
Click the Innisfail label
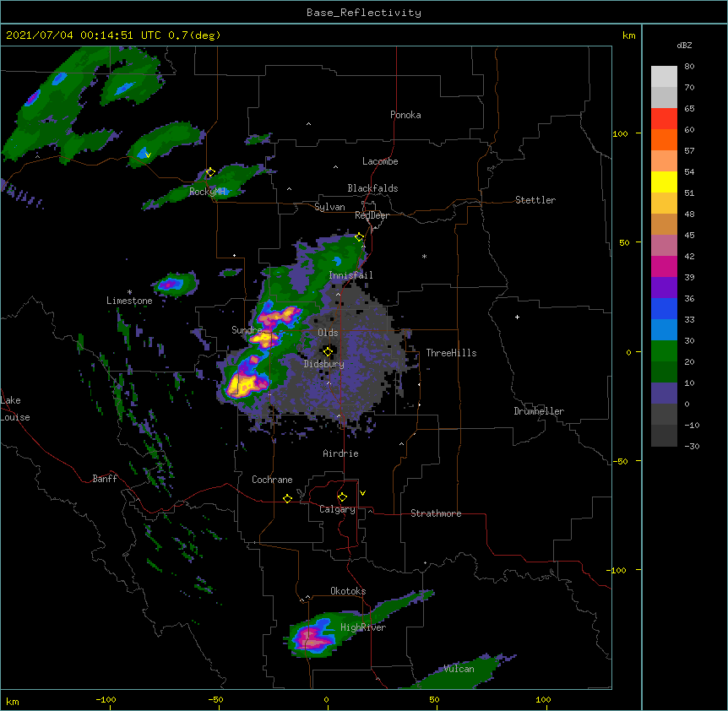(x=350, y=275)
